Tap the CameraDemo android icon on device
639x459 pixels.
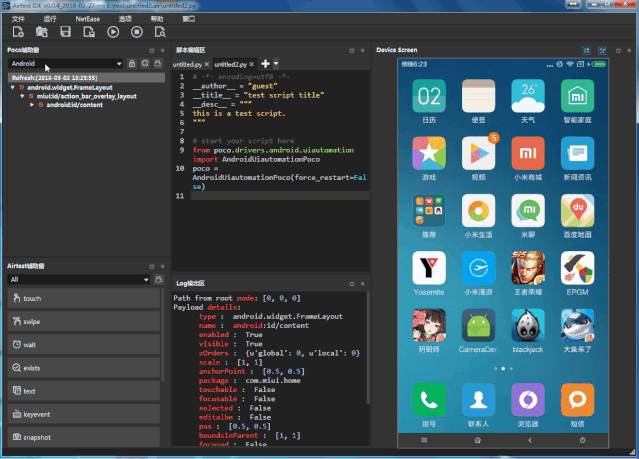coord(478,325)
